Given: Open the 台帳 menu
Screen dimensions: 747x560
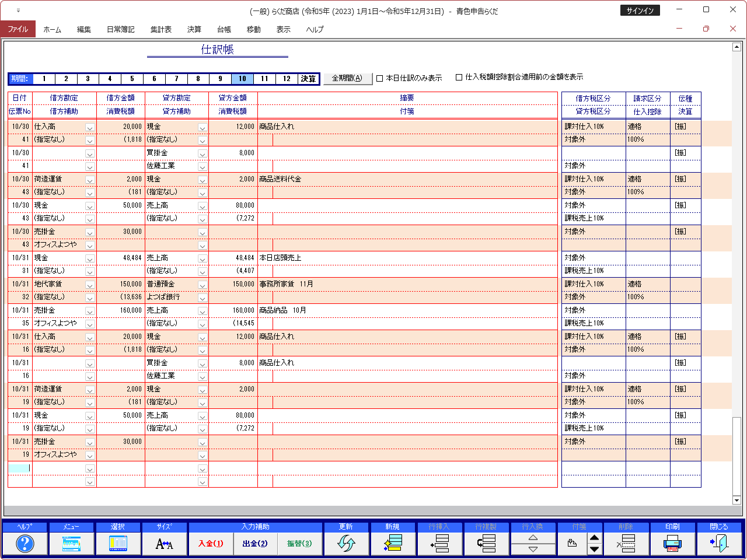Looking at the screenshot, I should [x=224, y=29].
